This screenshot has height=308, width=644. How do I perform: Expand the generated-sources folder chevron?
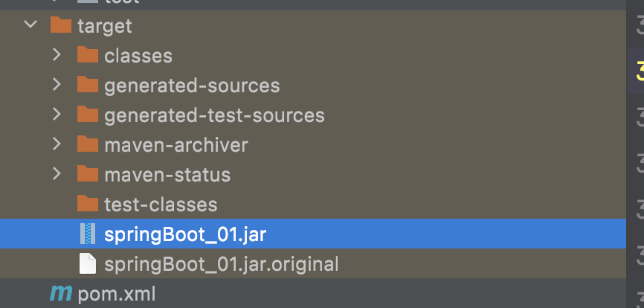click(57, 85)
